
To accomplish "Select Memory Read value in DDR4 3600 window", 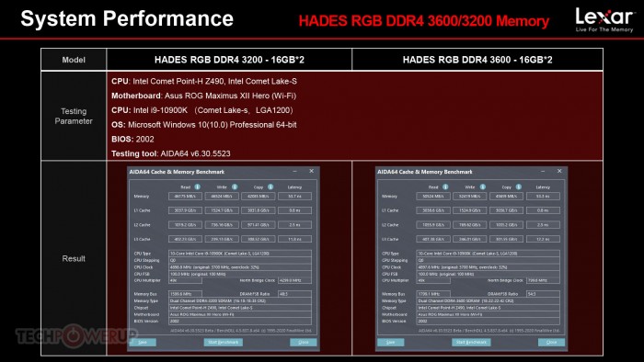I will (433, 197).
